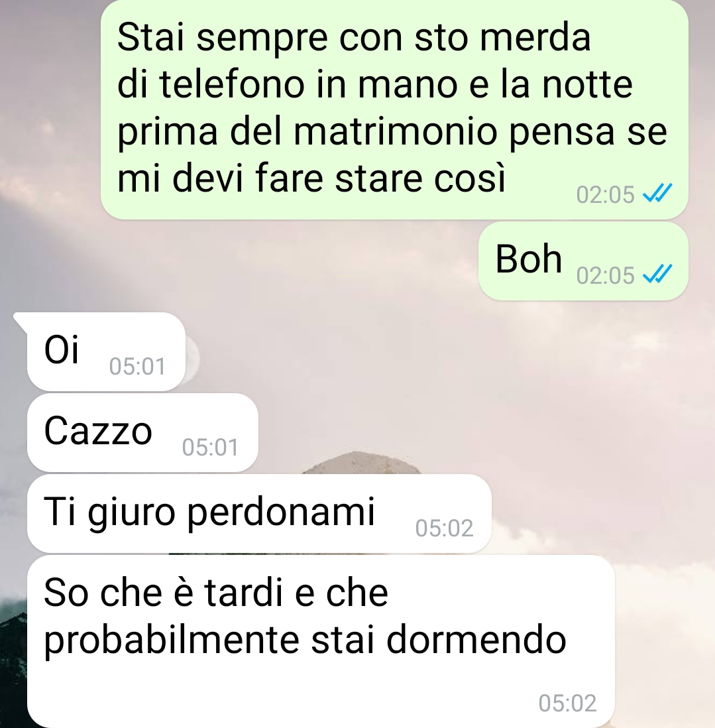This screenshot has height=728, width=715.
Task: Click the word "dormendo" in the last message
Action: 476,640
